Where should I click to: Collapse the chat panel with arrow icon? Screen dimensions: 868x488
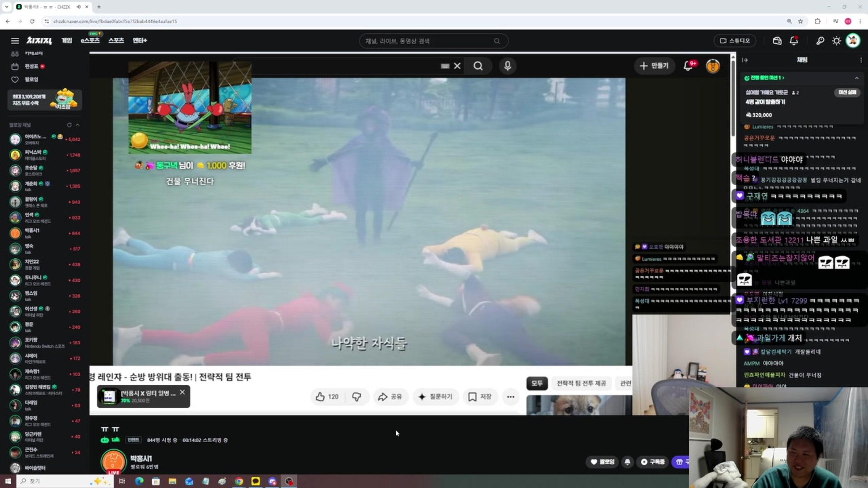coord(745,60)
